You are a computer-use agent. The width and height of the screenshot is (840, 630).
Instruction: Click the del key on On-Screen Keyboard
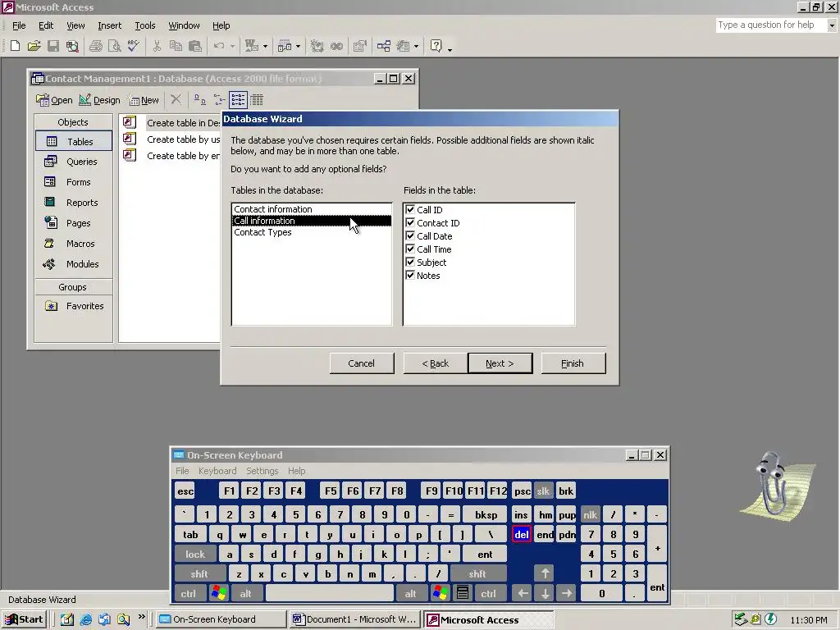click(521, 534)
